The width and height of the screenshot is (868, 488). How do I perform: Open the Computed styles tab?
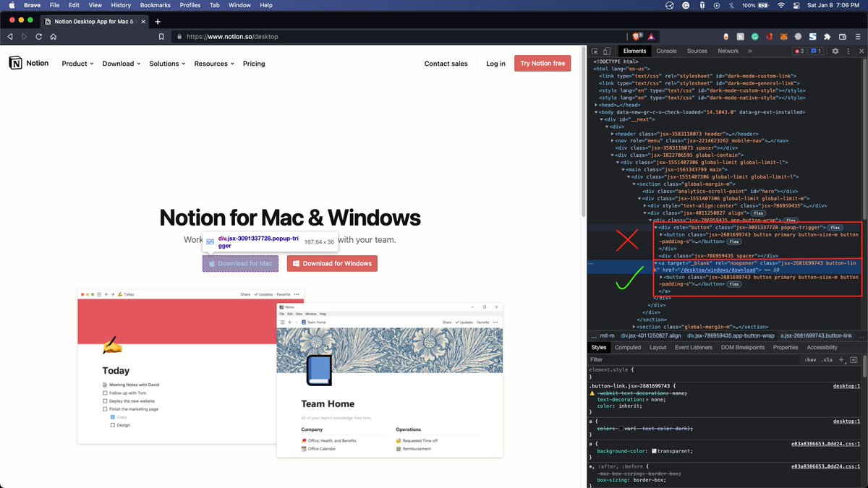(x=628, y=348)
